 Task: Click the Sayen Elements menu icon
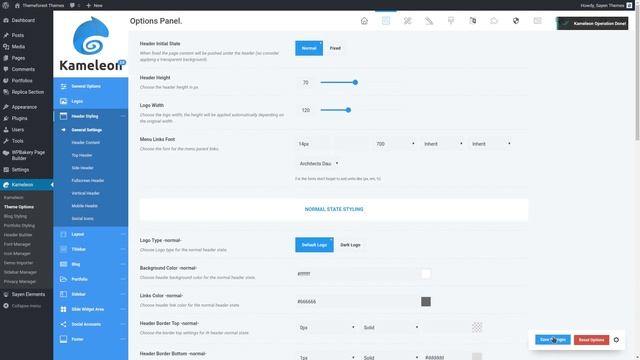[x=6, y=294]
